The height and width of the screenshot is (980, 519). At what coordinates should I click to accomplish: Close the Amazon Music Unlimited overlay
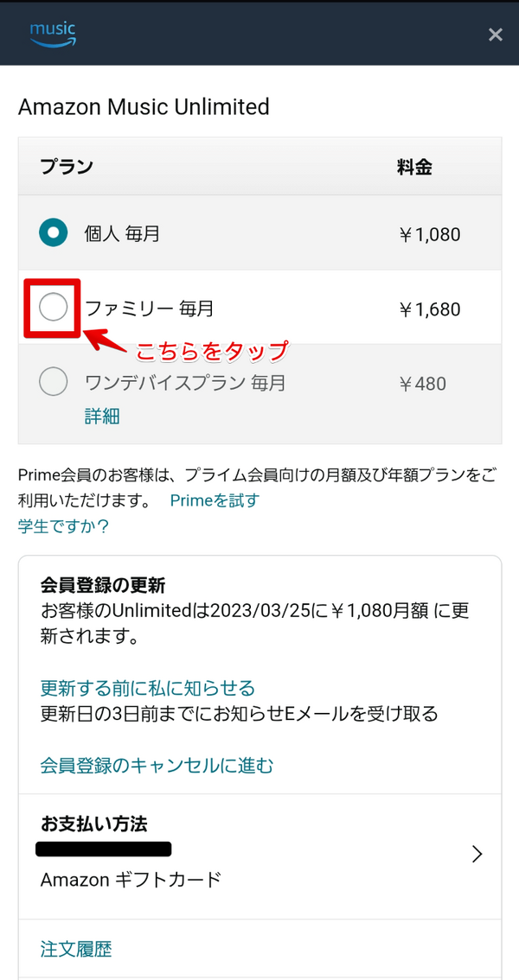495,35
